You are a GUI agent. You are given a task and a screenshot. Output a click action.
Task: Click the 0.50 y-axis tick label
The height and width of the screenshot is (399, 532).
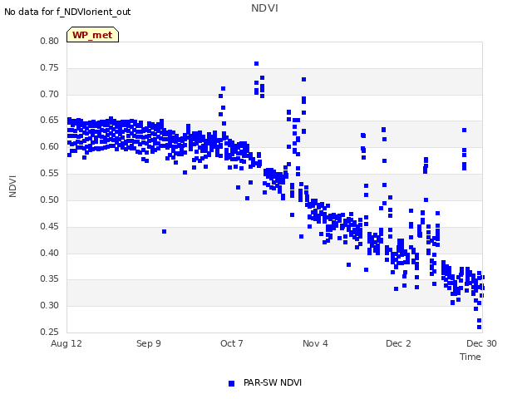click(x=50, y=199)
